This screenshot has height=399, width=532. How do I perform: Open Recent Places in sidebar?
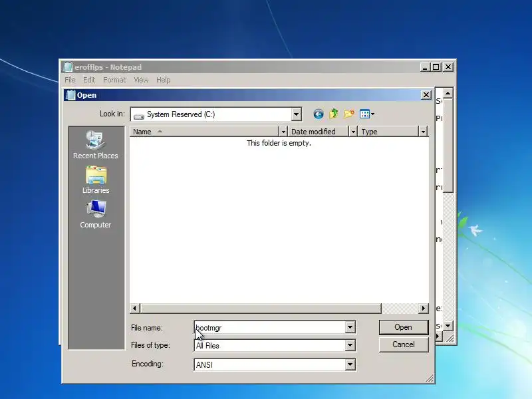pos(95,145)
